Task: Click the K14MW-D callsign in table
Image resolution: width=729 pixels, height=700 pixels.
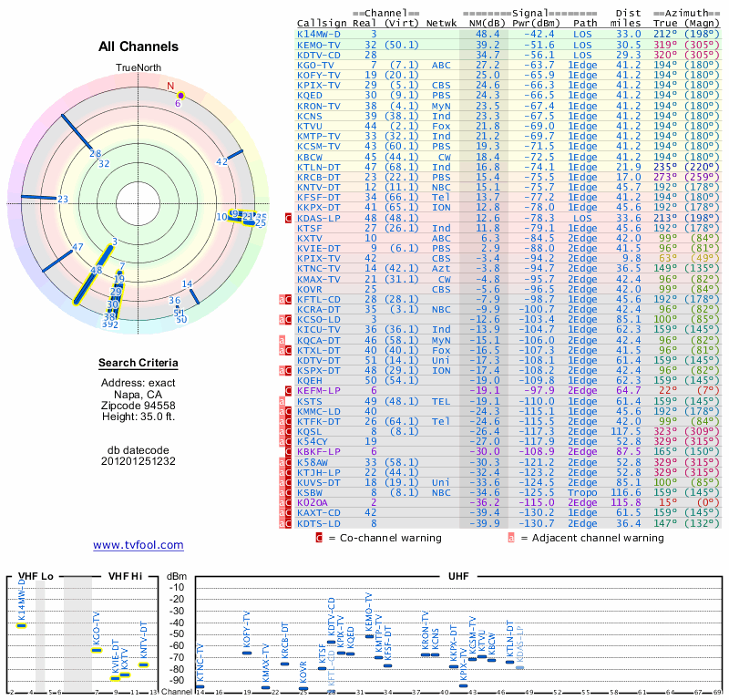Action: click(x=320, y=34)
